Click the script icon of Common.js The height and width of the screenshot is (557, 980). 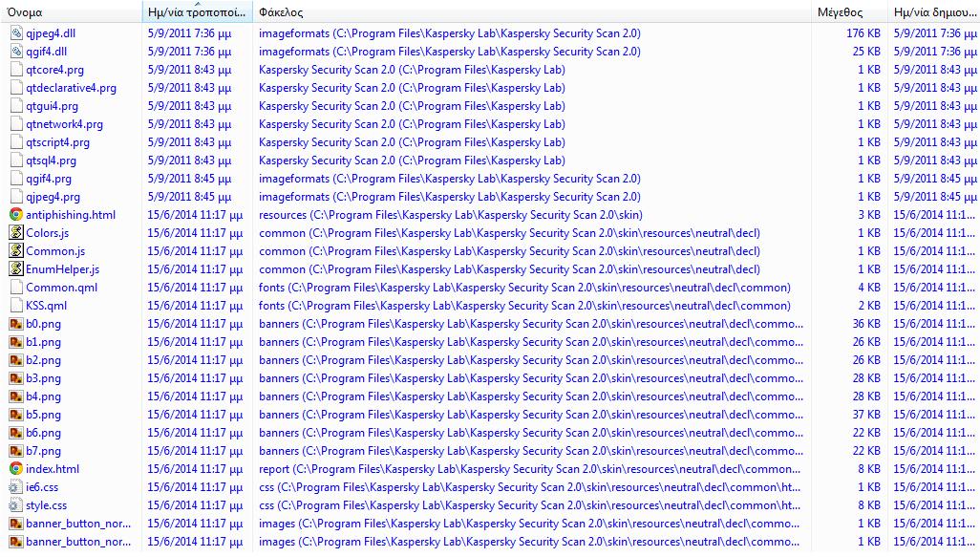16,250
